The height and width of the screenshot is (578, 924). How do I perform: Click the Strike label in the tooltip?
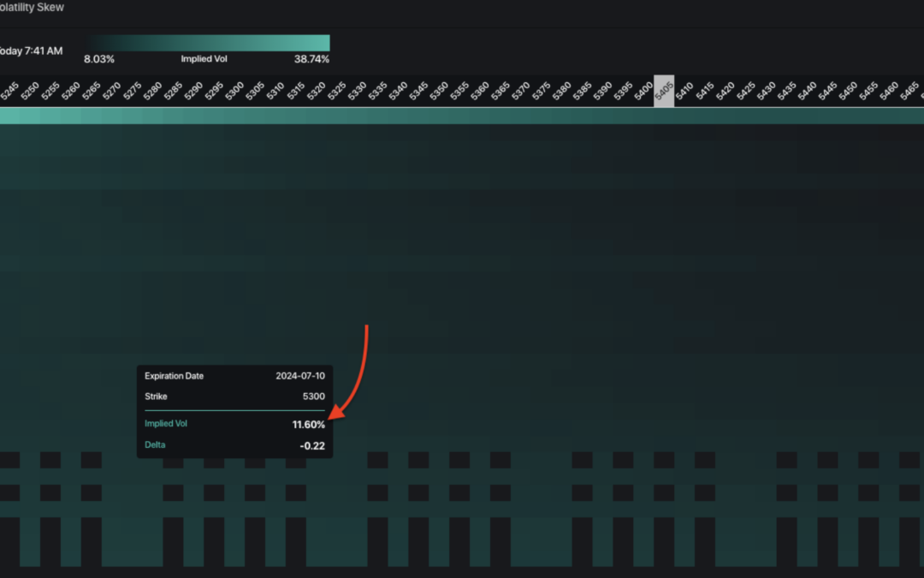coord(156,396)
